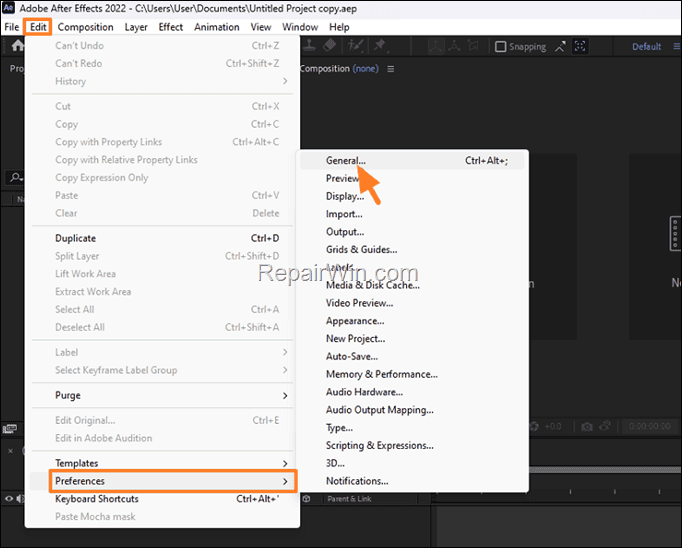This screenshot has width=682, height=548.
Task: Select the Roto Brush tool icon
Action: click(355, 45)
